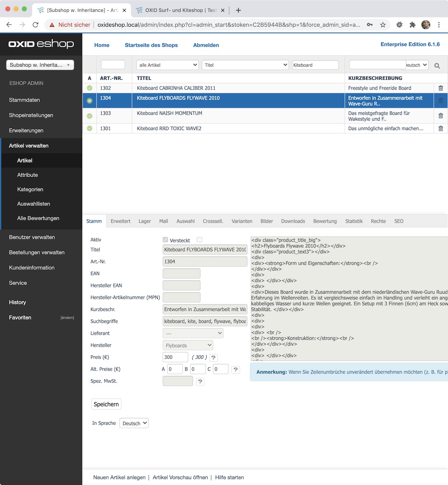Screen dimensions: 448x485
Task: Delete article 1301 with trash icon
Action: click(441, 129)
